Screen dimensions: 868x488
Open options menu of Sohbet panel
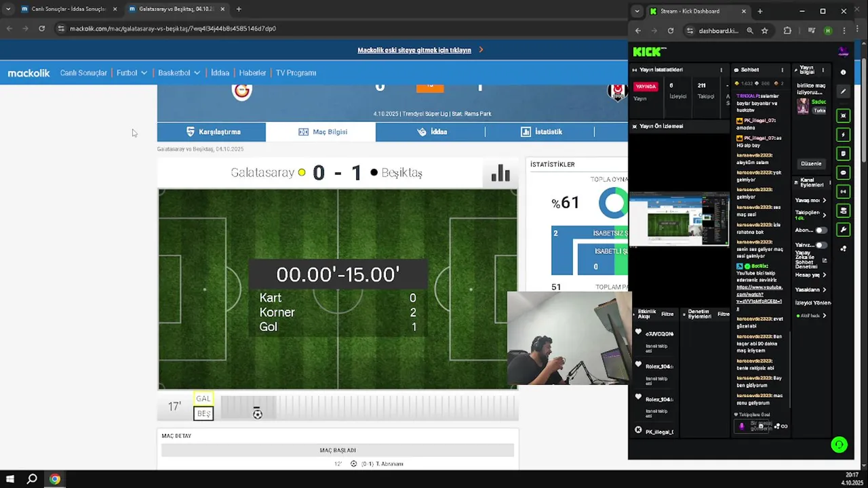pos(782,70)
